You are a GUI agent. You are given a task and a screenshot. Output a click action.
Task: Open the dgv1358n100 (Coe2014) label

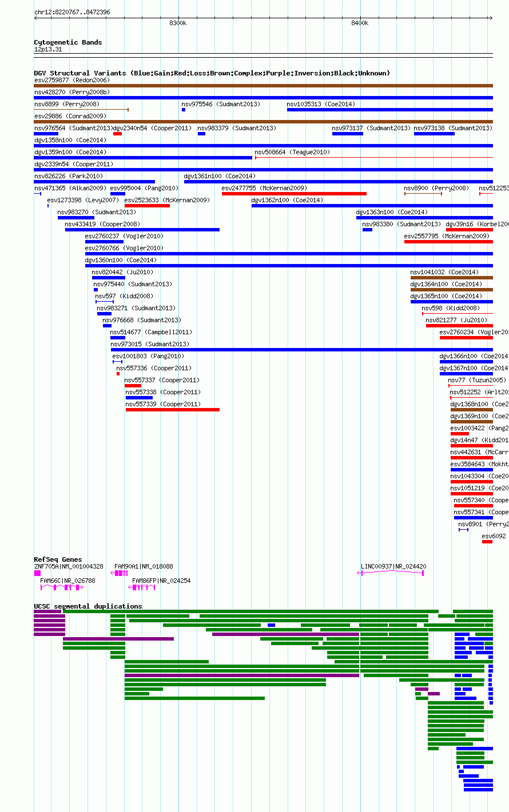point(70,140)
